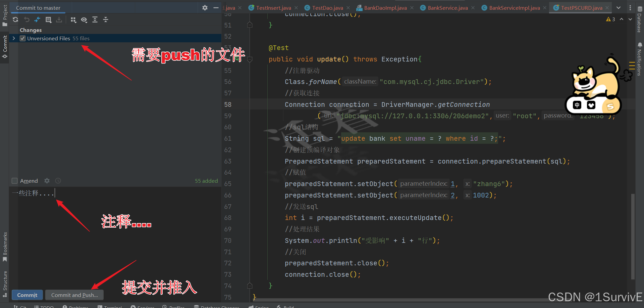
Task: Click the Commit button
Action: click(27, 295)
